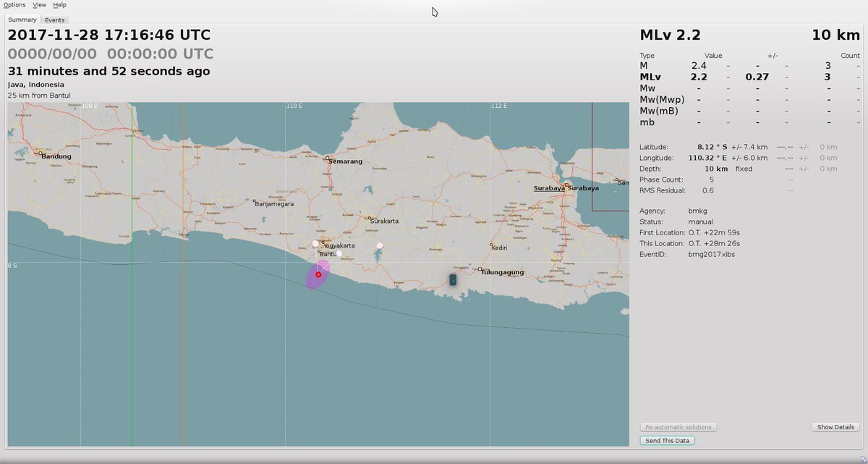
Task: Click the Status value manual
Action: coord(700,222)
